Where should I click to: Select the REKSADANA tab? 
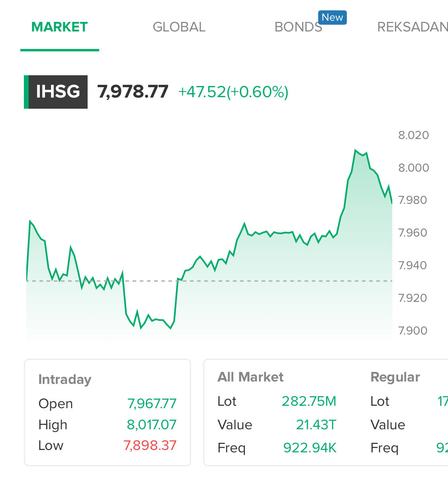coord(413,27)
